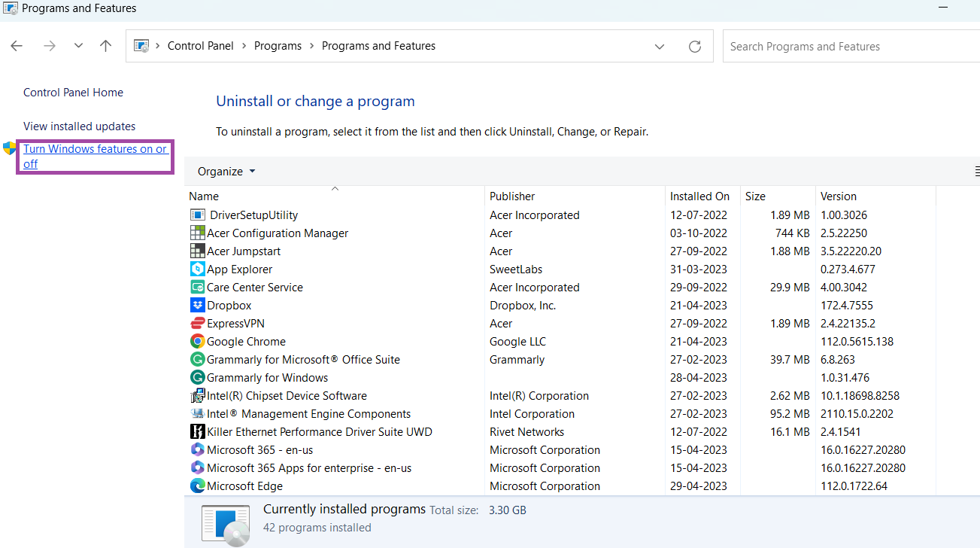980x548 pixels.
Task: Go to Control Panel Home
Action: 73,93
